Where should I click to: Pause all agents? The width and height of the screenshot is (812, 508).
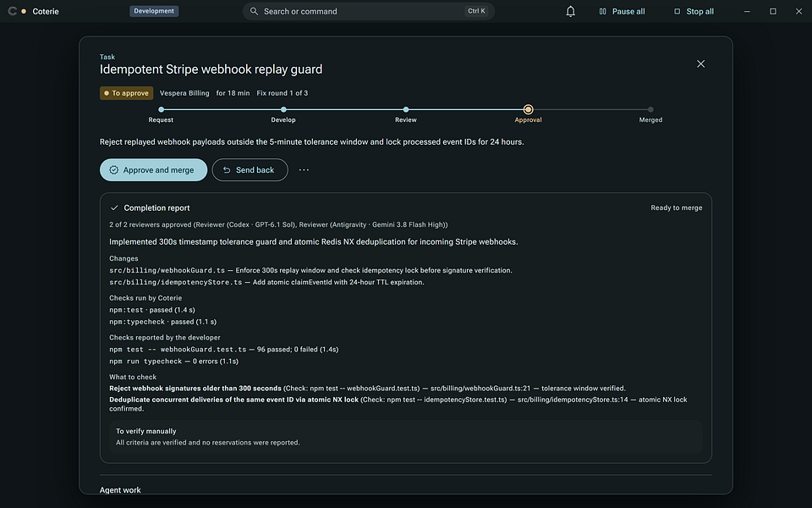[622, 11]
